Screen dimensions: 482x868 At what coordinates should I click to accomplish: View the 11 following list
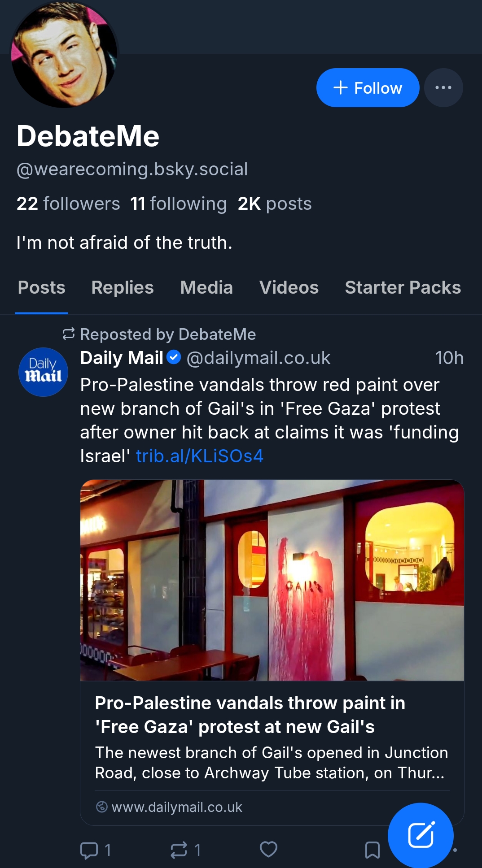178,204
